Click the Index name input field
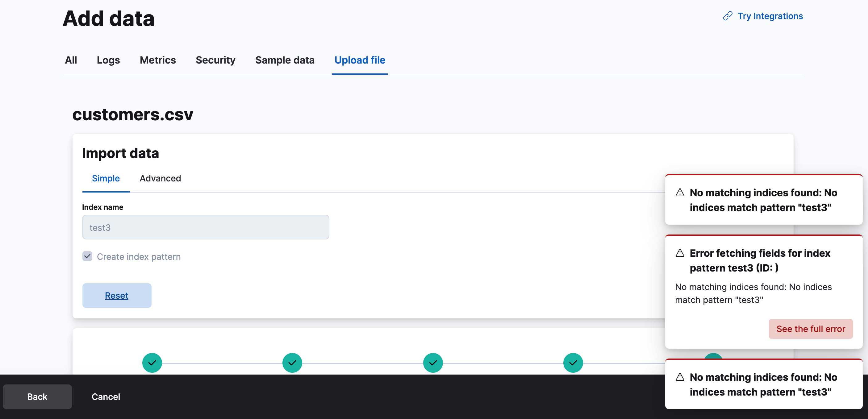Screen dimensions: 868x419 coord(206,227)
